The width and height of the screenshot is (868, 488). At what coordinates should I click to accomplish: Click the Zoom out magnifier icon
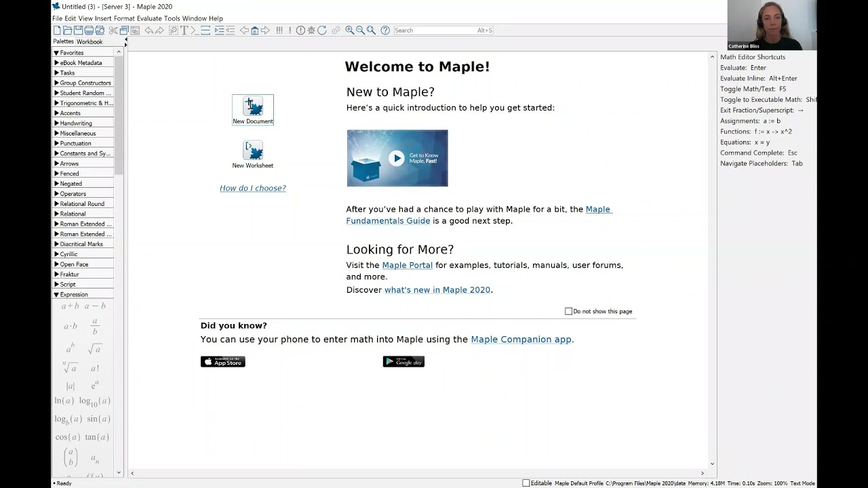(x=360, y=30)
